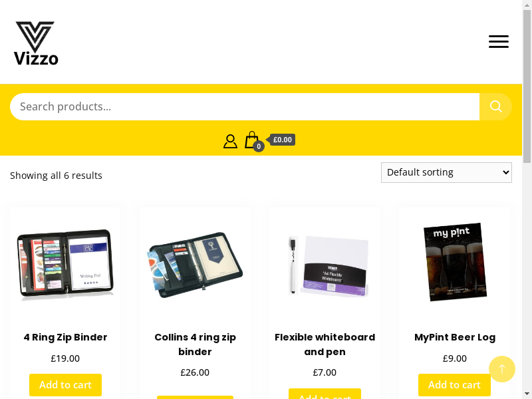The width and height of the screenshot is (532, 399).
Task: Click the vertical page scrollbar
Action: (x=527, y=199)
